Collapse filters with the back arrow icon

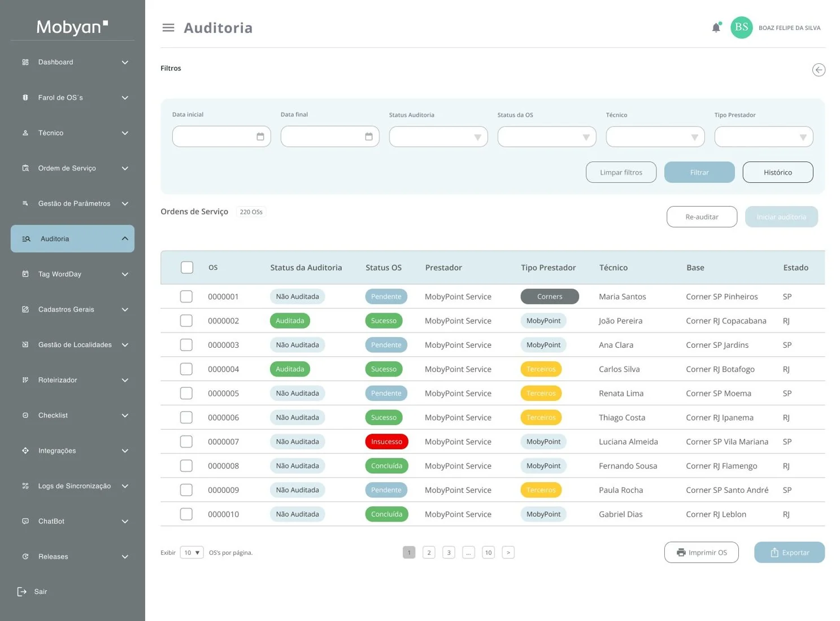(819, 70)
